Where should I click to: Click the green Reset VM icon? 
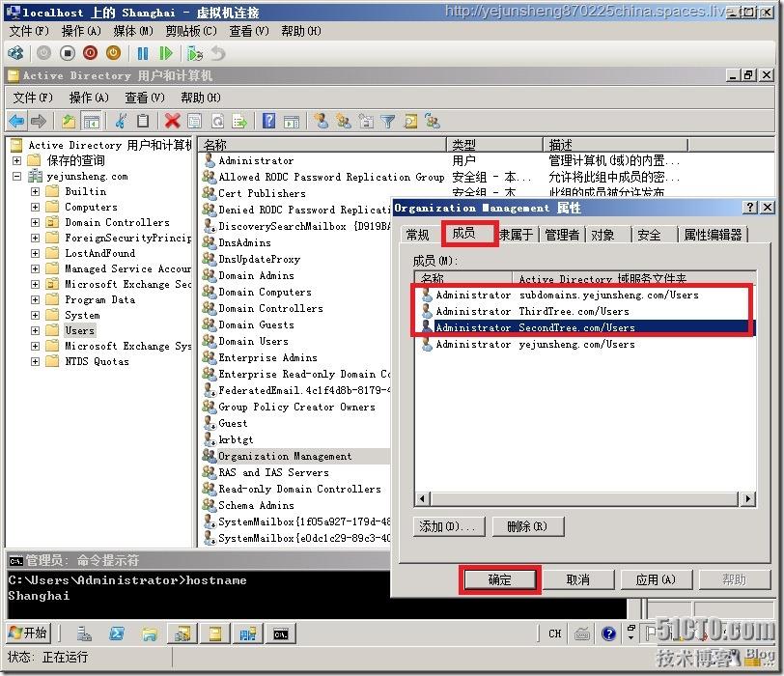pyautogui.click(x=165, y=53)
